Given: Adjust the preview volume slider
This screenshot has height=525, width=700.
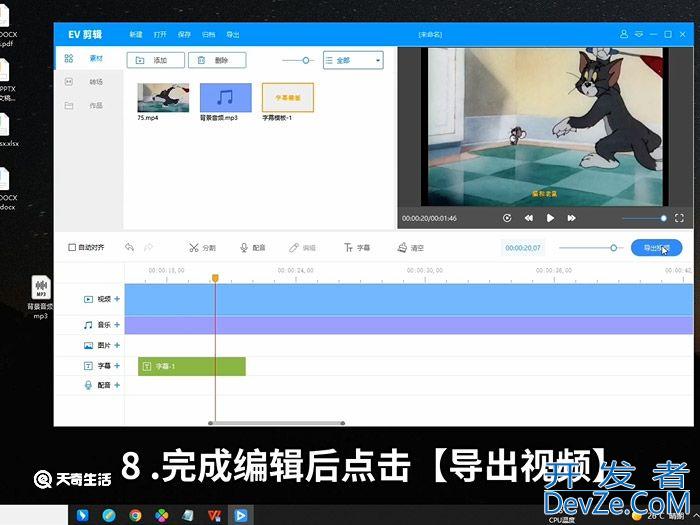Looking at the screenshot, I should 644,218.
